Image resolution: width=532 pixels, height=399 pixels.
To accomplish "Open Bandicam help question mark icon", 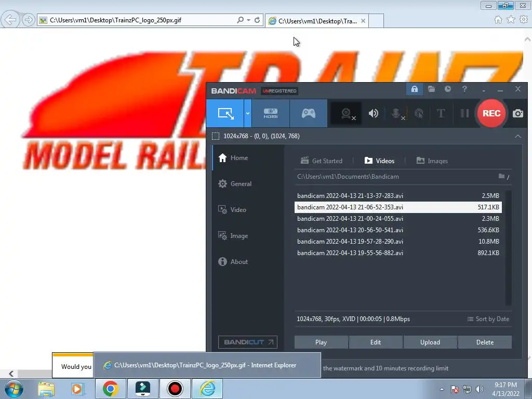I will [464, 89].
